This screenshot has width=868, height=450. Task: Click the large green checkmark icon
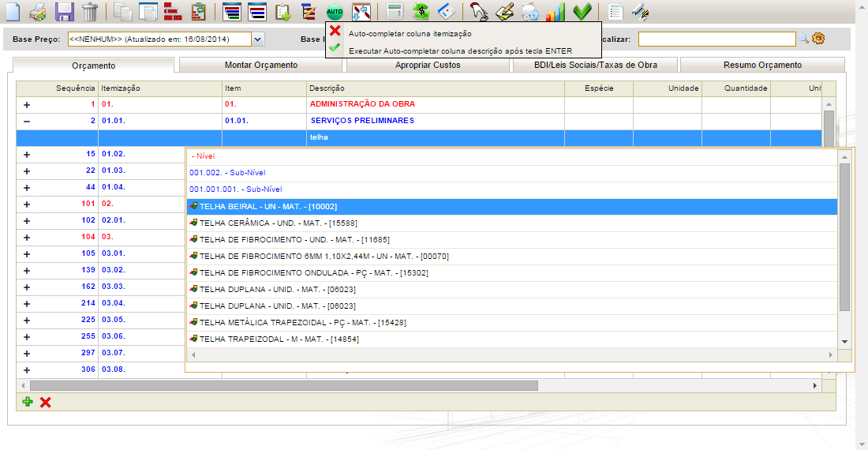582,12
